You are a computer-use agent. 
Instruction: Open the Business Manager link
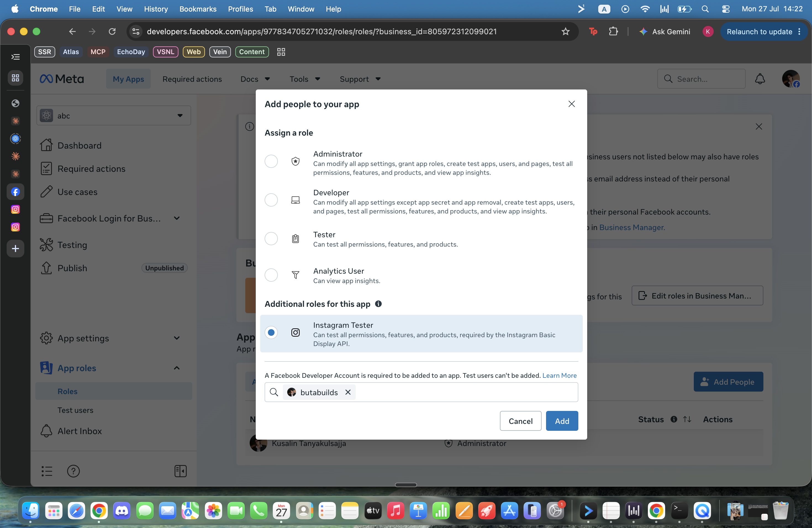(632, 227)
